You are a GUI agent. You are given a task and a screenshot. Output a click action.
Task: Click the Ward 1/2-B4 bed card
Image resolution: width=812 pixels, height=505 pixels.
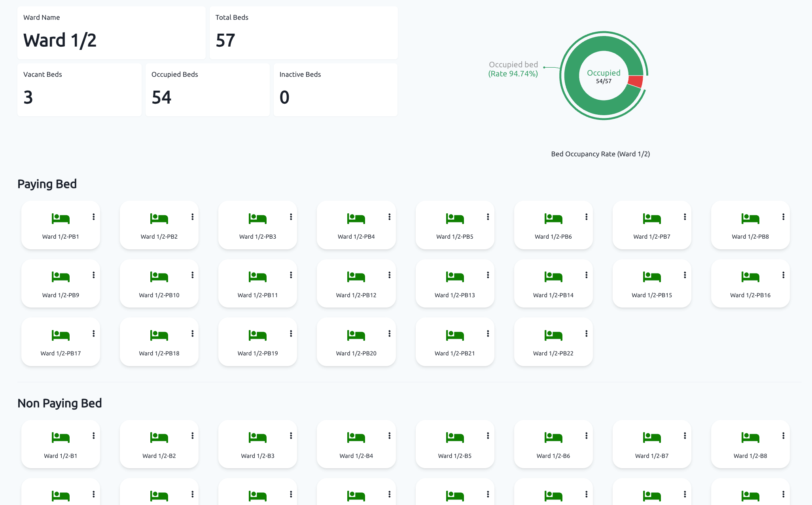(x=356, y=444)
